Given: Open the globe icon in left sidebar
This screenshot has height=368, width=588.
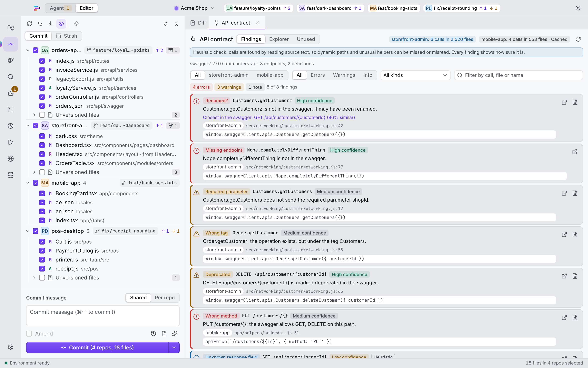Looking at the screenshot, I should click(10, 159).
